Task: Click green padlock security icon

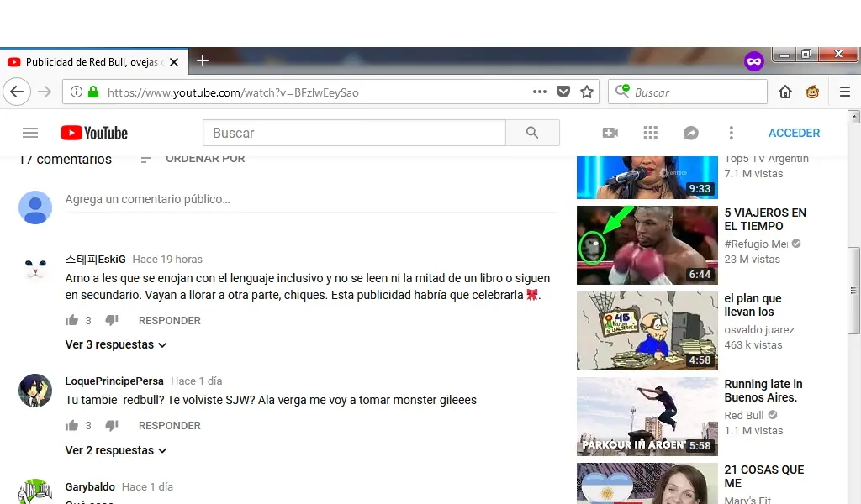Action: (x=93, y=92)
